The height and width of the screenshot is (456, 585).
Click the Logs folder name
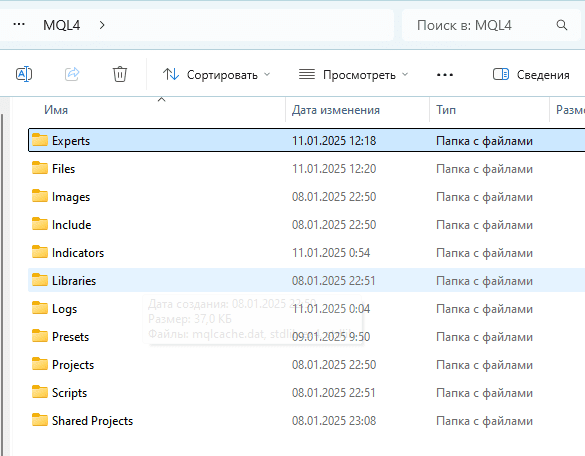point(65,309)
